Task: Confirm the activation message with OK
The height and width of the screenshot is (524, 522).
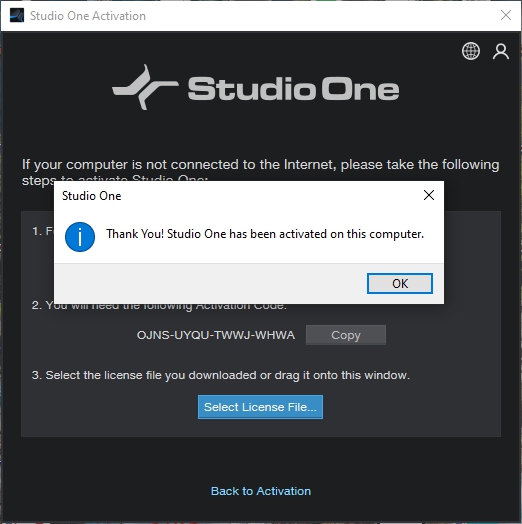Action: (400, 283)
